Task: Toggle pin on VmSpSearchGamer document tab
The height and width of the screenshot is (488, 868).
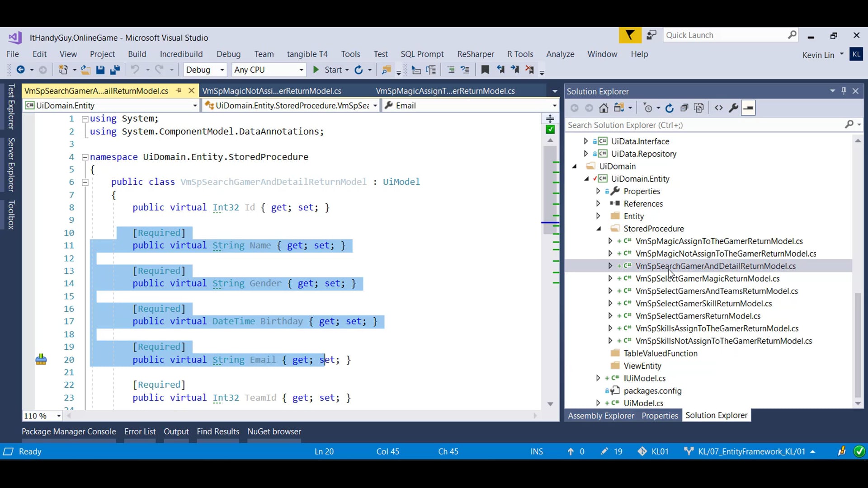Action: [179, 91]
